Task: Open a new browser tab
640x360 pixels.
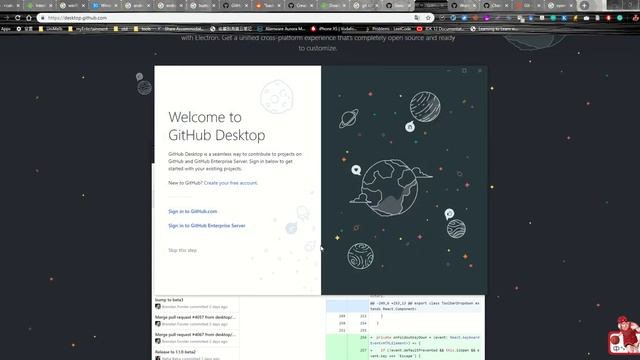Action: tap(584, 6)
